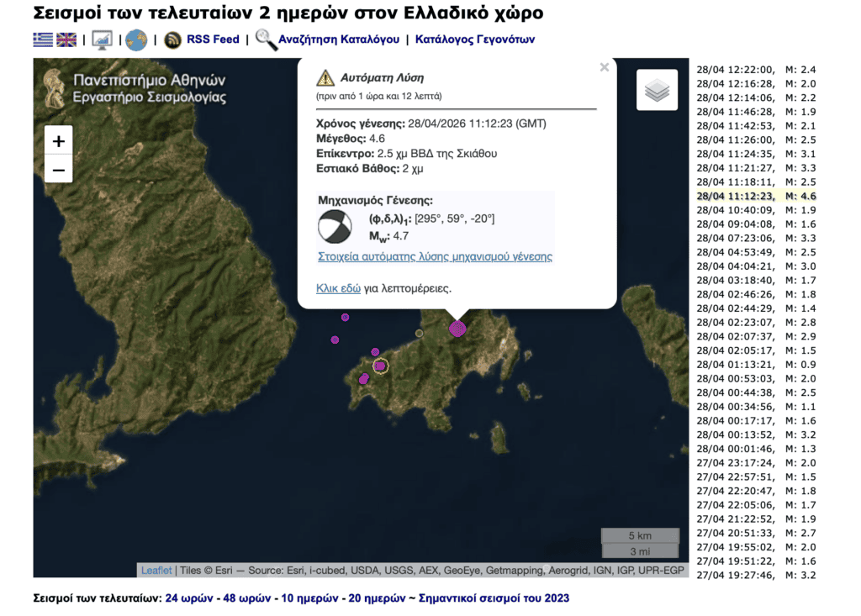Click the globe icon in the top toolbar
The height and width of the screenshot is (616, 861).
tap(136, 39)
